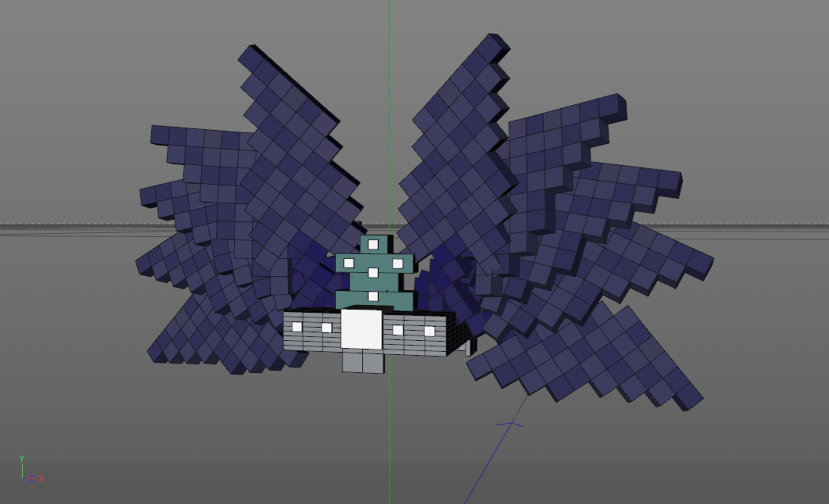This screenshot has width=829, height=504.
Task: Select the tallest upper-right wing panel
Action: 458,149
